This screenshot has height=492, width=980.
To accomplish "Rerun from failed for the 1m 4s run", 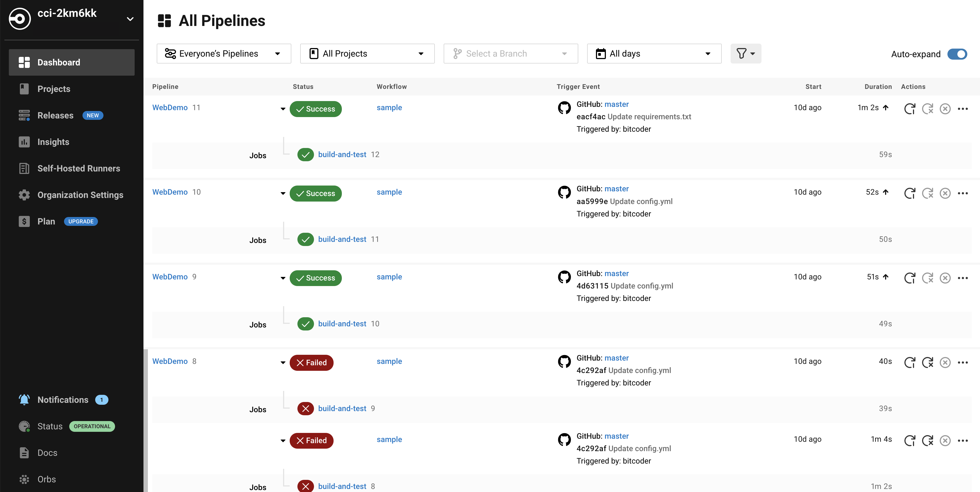I will point(928,441).
